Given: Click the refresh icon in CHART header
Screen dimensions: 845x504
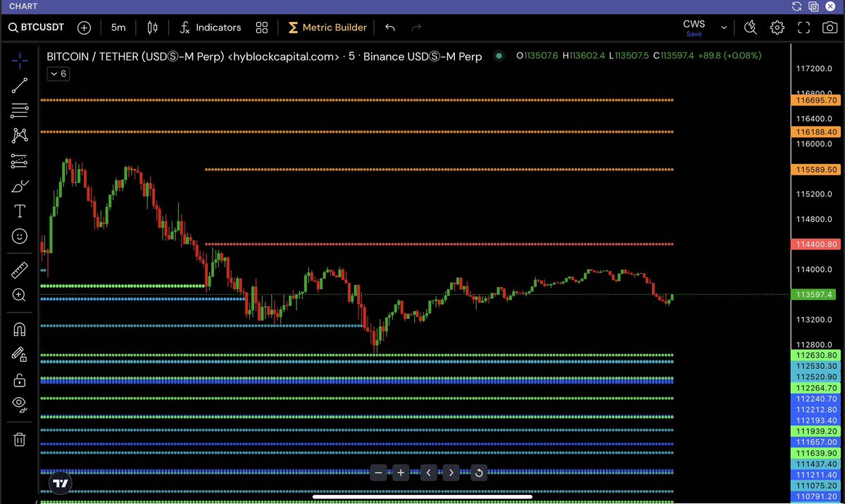Looking at the screenshot, I should click(x=796, y=6).
